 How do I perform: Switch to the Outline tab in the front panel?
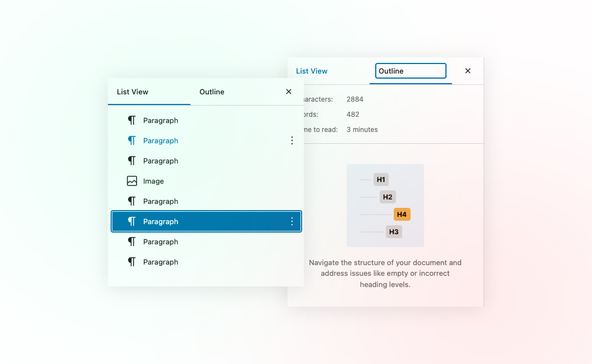point(212,92)
